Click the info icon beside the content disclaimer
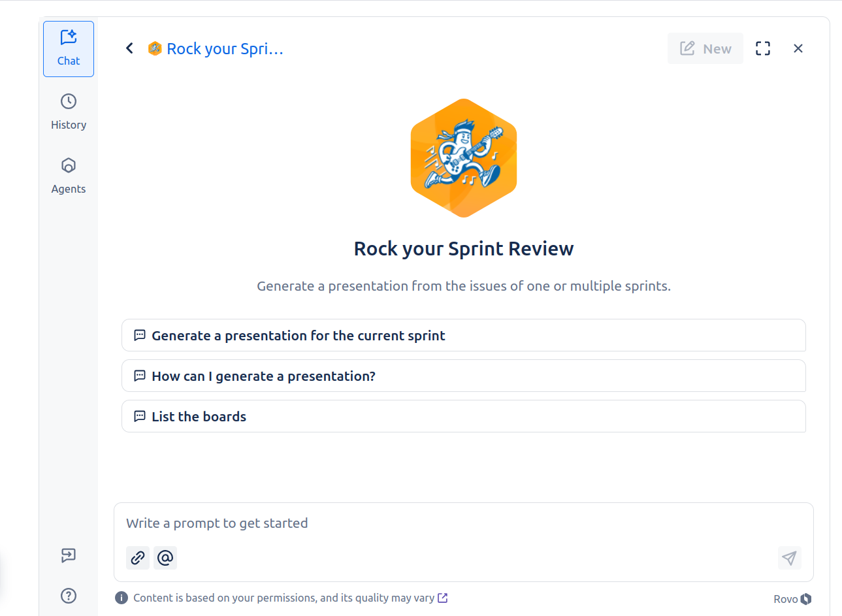This screenshot has height=616, width=842. [121, 597]
